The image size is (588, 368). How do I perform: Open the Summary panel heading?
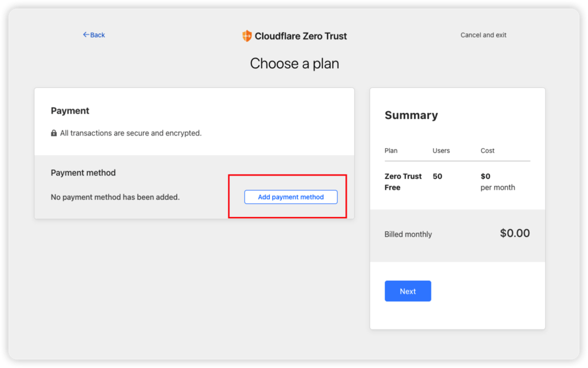coord(411,115)
